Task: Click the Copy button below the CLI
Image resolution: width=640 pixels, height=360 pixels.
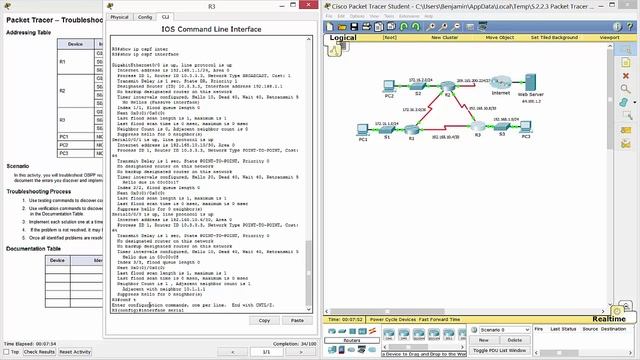Action: pyautogui.click(x=264, y=320)
